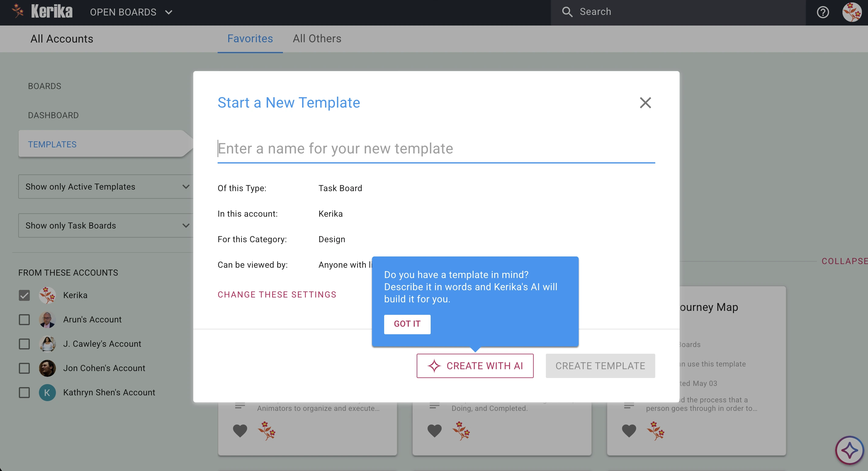Click into the Search box

[x=678, y=12]
